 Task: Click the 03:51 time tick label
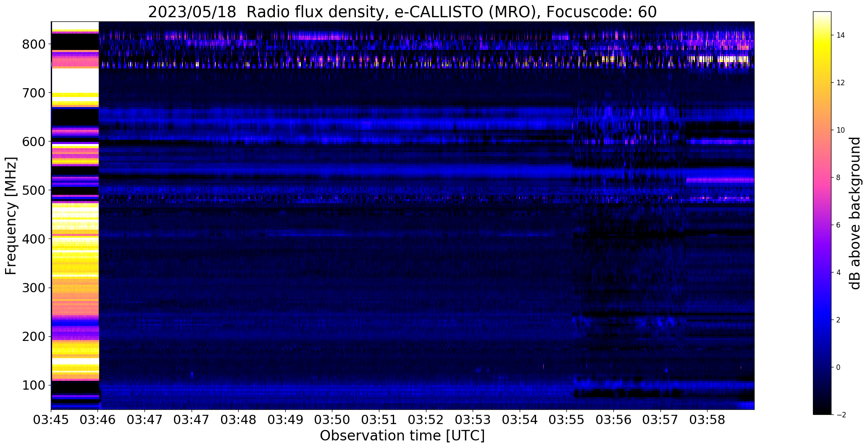(379, 420)
